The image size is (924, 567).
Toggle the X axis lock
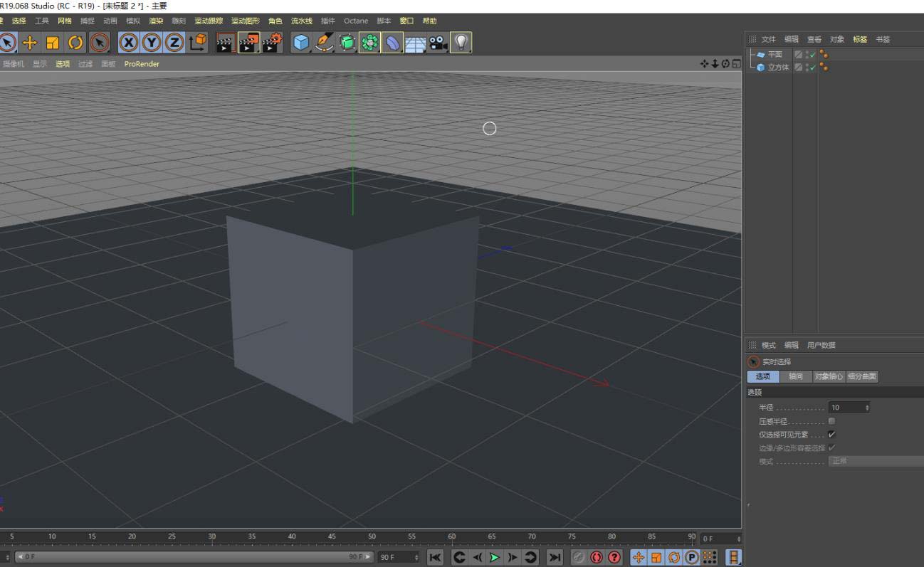click(128, 43)
